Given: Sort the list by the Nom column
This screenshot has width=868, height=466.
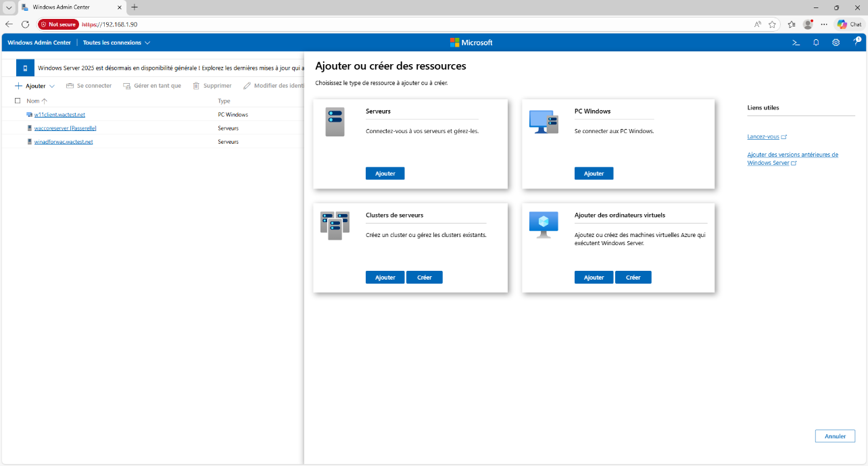Looking at the screenshot, I should (37, 101).
